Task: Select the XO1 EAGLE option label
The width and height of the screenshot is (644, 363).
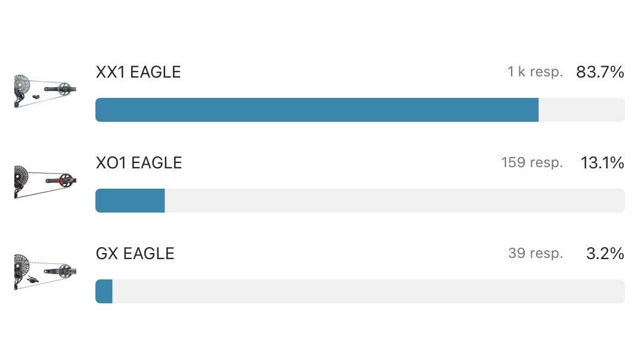Action: tap(138, 163)
